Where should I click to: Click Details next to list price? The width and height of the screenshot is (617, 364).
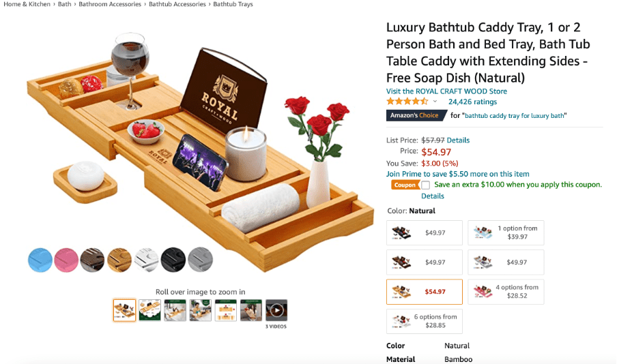click(x=458, y=140)
